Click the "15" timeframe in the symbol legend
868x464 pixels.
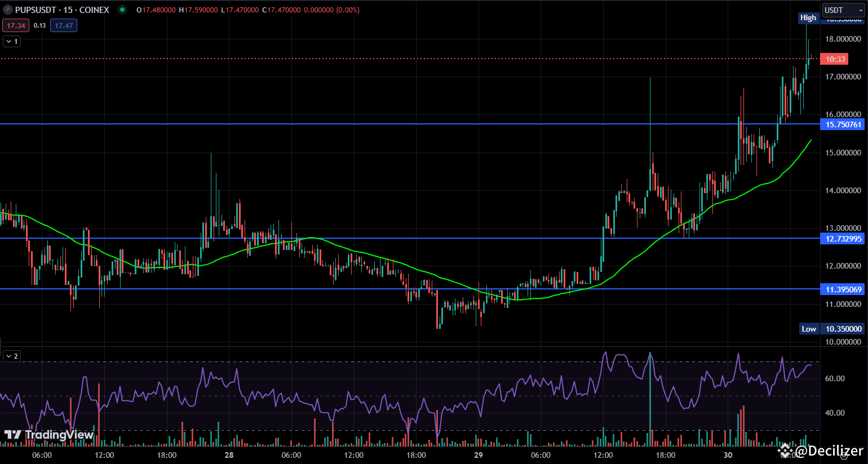pos(68,10)
